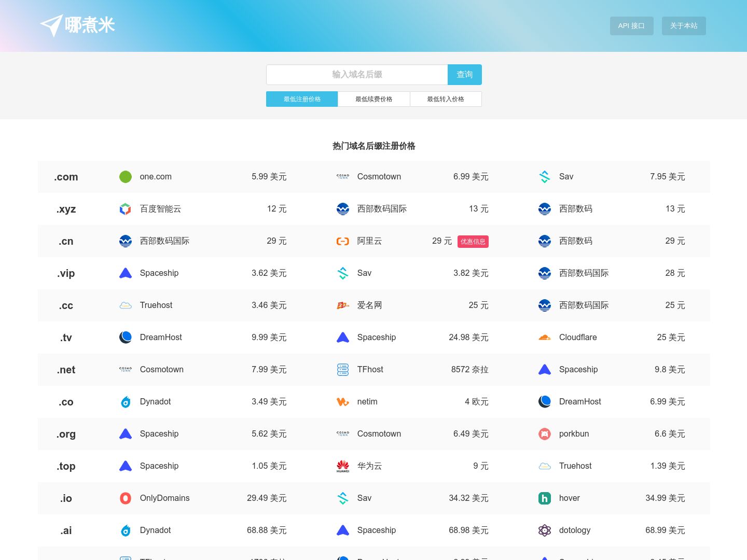
Task: Click the 优惠信息 badge for 阿里云
Action: (x=473, y=242)
